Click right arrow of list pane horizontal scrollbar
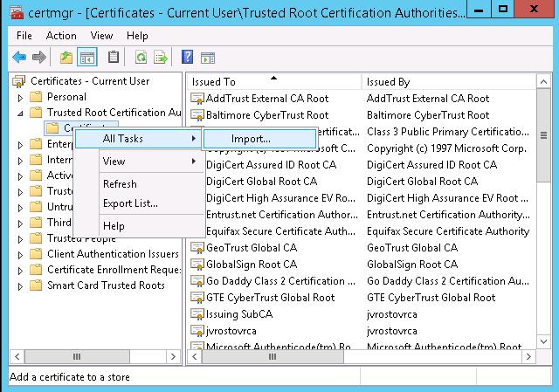This screenshot has width=559, height=392. [x=528, y=356]
